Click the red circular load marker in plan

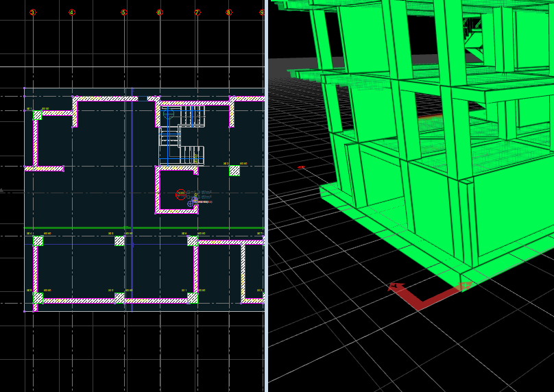[x=180, y=194]
